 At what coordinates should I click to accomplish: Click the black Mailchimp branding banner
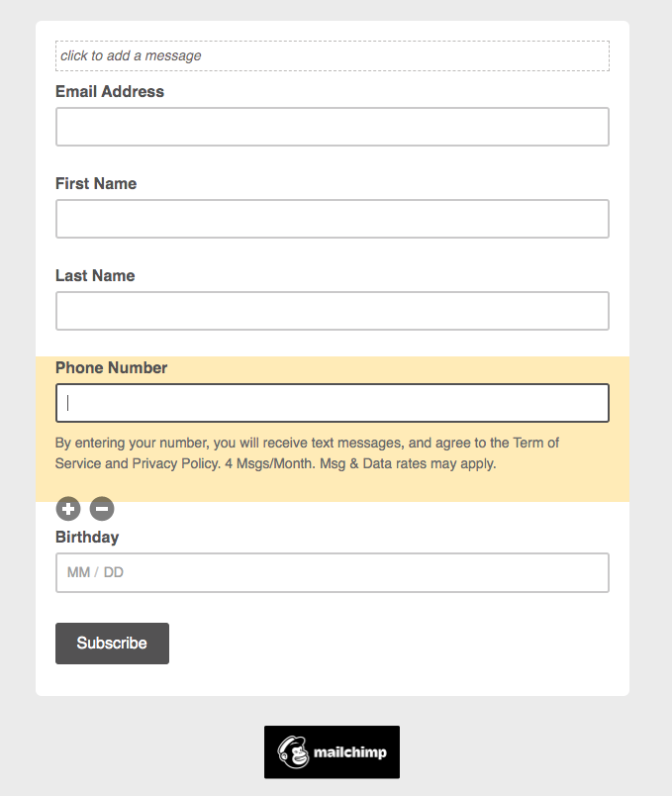coord(332,752)
